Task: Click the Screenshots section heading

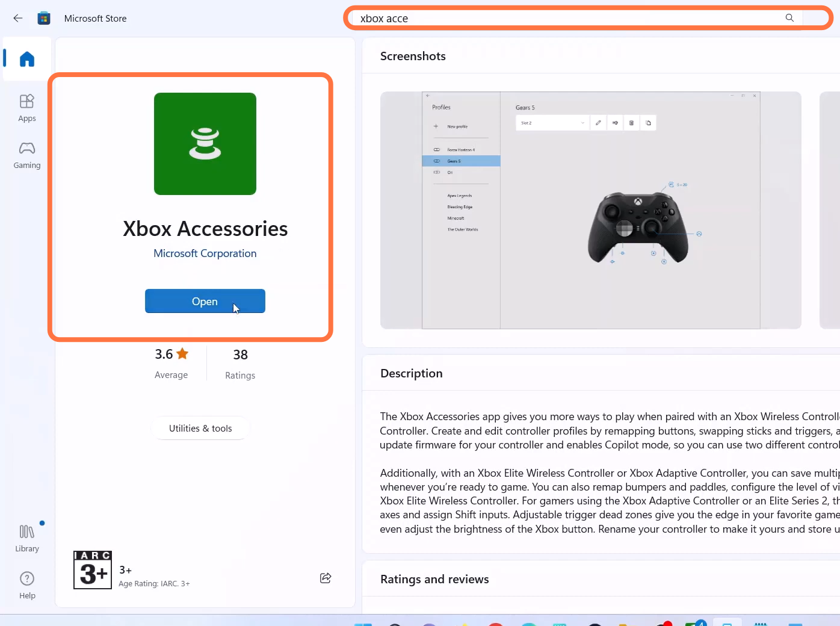Action: click(x=413, y=56)
